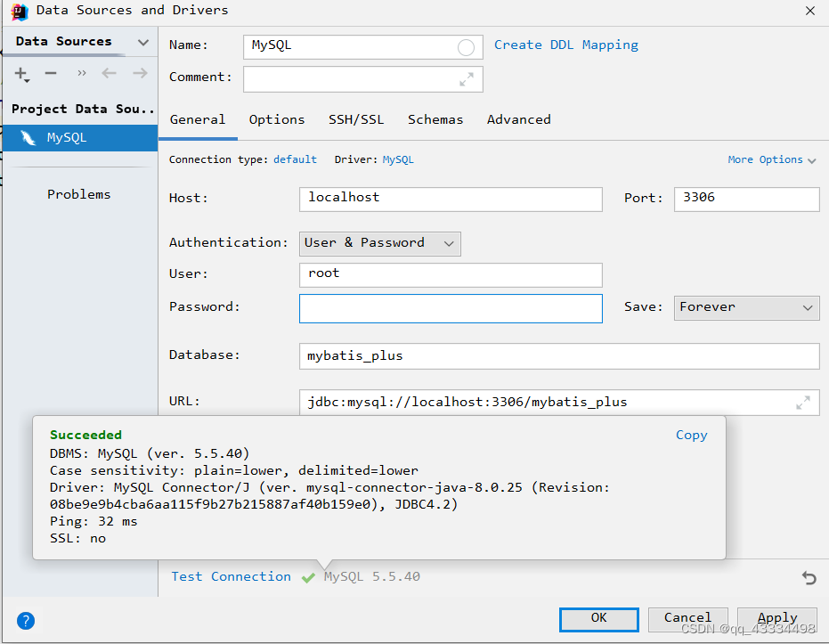Viewport: 829px width, 644px height.
Task: Click the Create DDL Mapping link
Action: pos(565,45)
